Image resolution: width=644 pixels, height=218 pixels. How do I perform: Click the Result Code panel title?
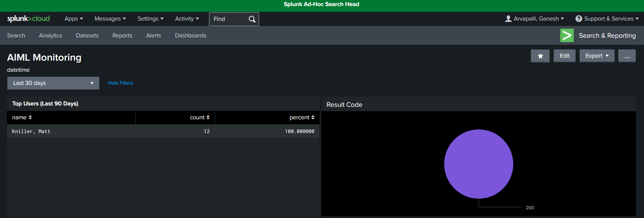[344, 105]
